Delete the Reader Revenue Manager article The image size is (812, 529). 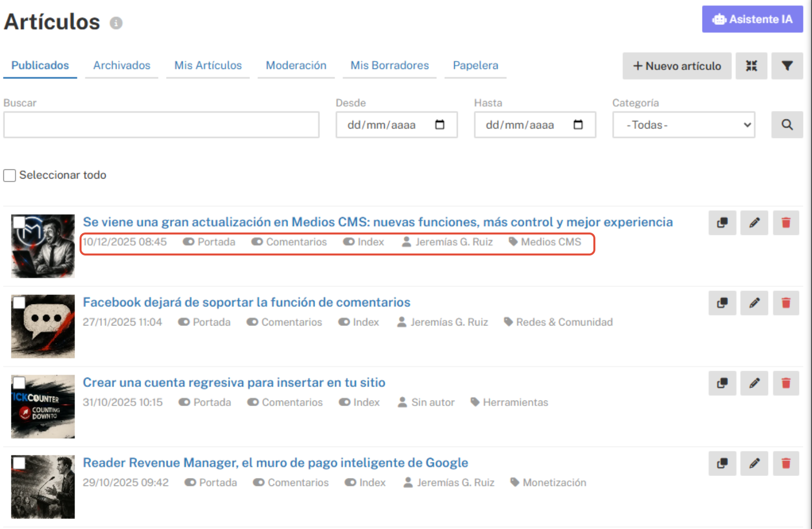pyautogui.click(x=786, y=463)
